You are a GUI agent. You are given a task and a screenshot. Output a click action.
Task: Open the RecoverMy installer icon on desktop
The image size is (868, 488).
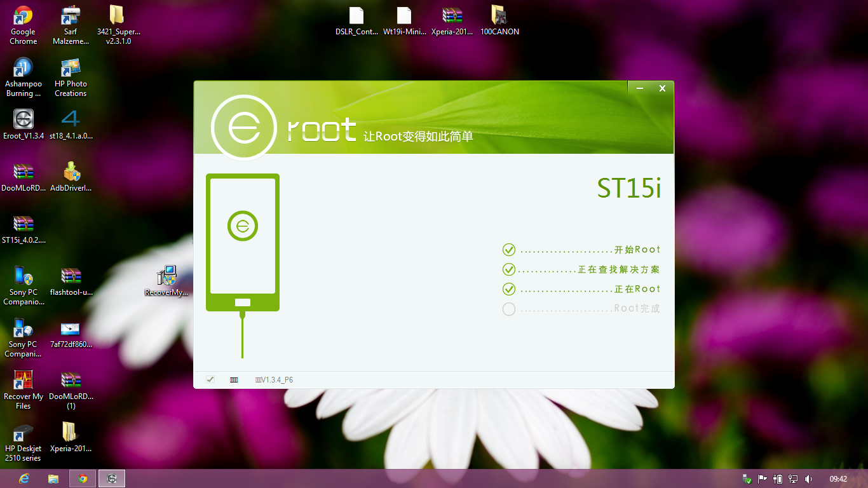pos(166,281)
